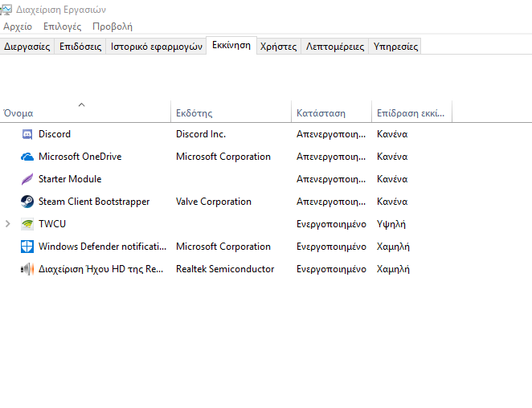The height and width of the screenshot is (408, 532).
Task: Click the Microsoft OneDrive cloud icon
Action: [x=27, y=157]
